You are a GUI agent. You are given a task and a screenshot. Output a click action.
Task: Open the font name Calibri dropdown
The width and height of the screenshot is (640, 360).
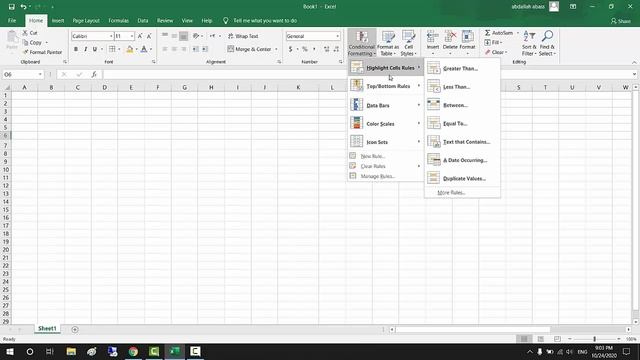click(x=111, y=36)
